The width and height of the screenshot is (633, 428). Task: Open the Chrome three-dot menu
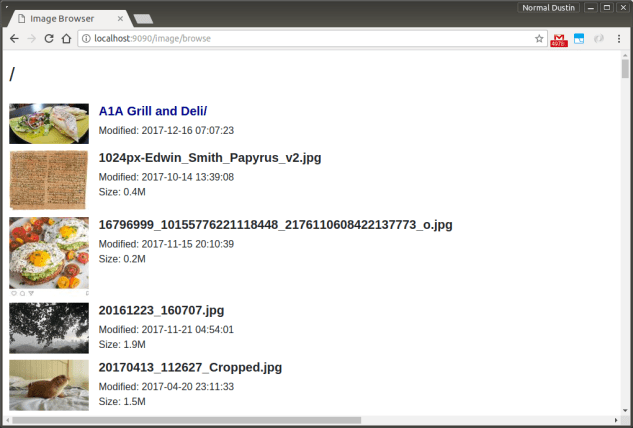[619, 39]
